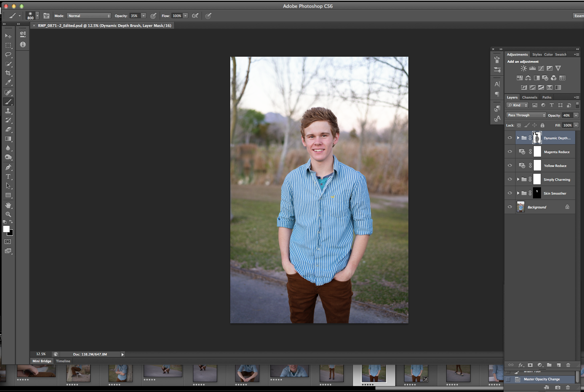Switch to the Channels tab
Viewport: 584px width, 392px height.
coord(530,97)
